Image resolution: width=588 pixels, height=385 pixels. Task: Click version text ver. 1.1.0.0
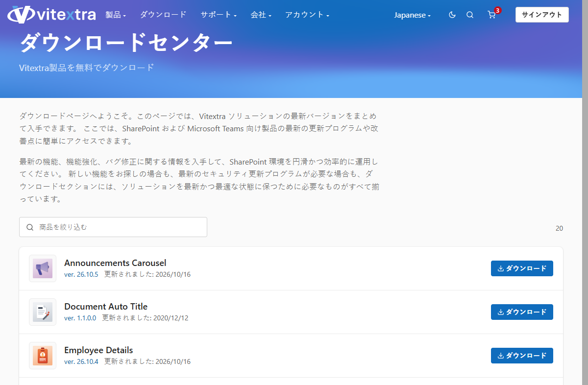80,318
